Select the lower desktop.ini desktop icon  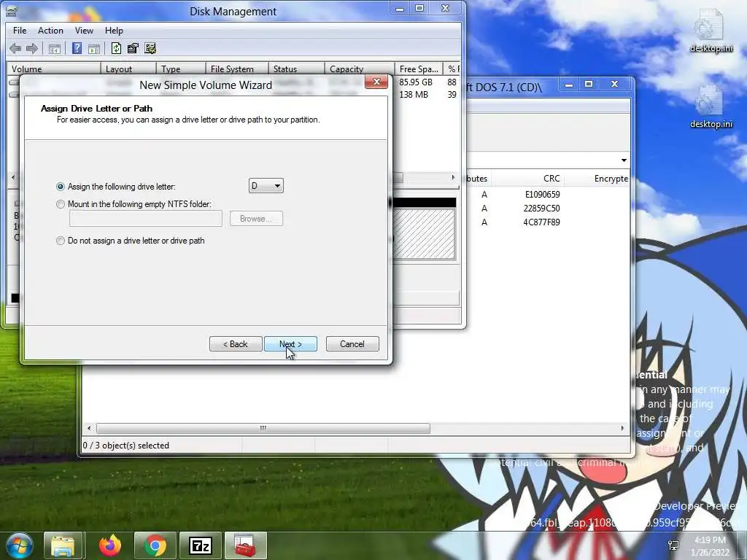tap(711, 106)
